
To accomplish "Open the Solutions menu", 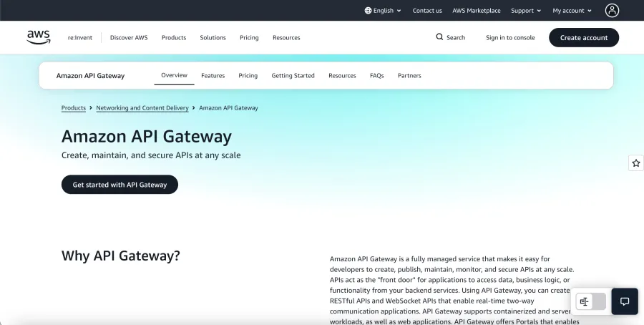I will 213,37.
